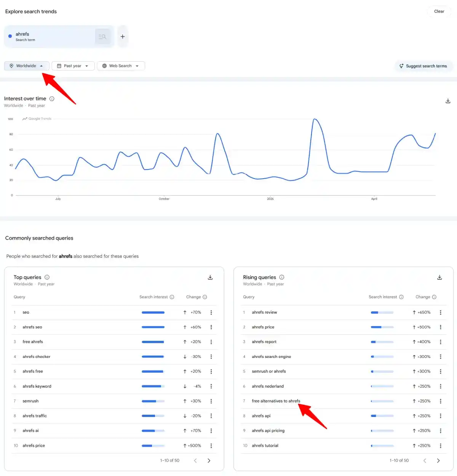The image size is (457, 476).
Task: Info icon beside Rising queries Change column
Action: tap(434, 297)
